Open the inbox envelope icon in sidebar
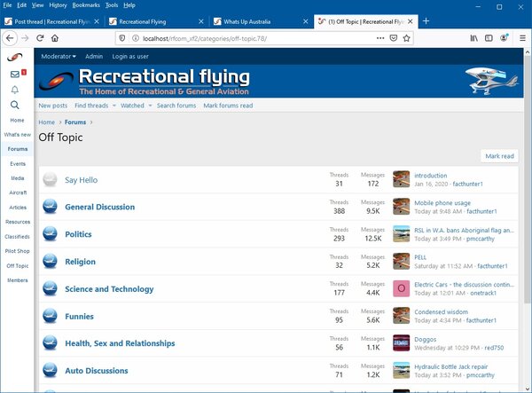The height and width of the screenshot is (393, 532). click(x=16, y=74)
